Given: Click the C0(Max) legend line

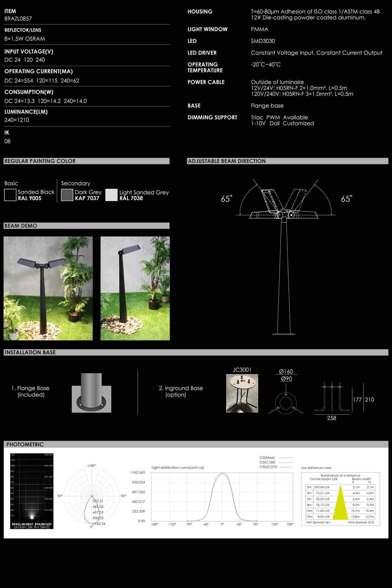Looking at the screenshot, I should point(286,458).
